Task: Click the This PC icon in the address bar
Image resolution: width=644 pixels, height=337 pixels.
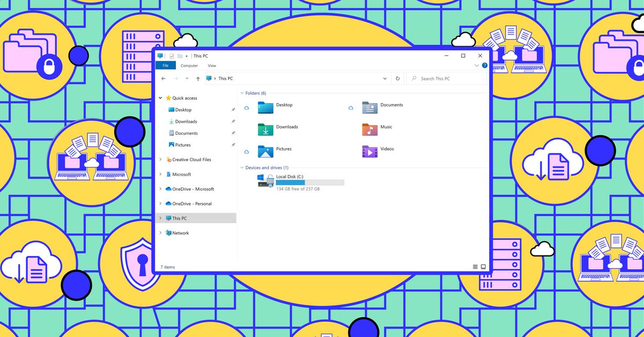Action: click(209, 78)
